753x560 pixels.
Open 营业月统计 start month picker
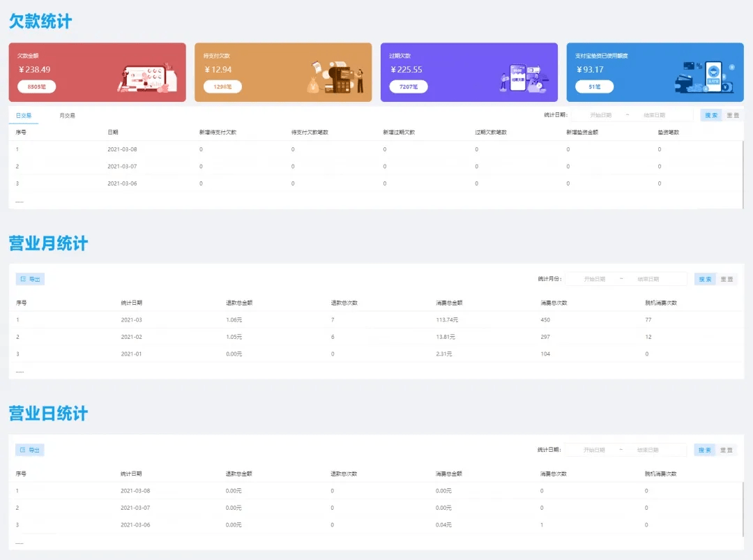pos(595,279)
